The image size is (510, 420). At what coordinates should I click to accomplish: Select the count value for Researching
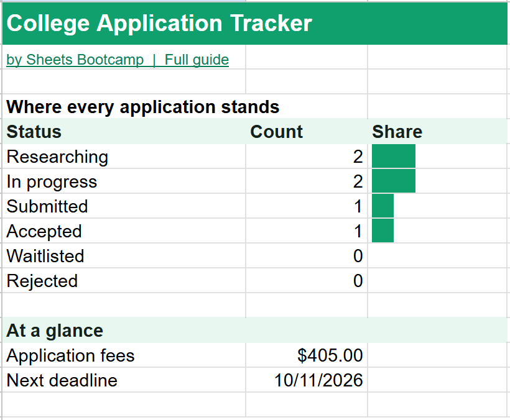click(x=307, y=157)
